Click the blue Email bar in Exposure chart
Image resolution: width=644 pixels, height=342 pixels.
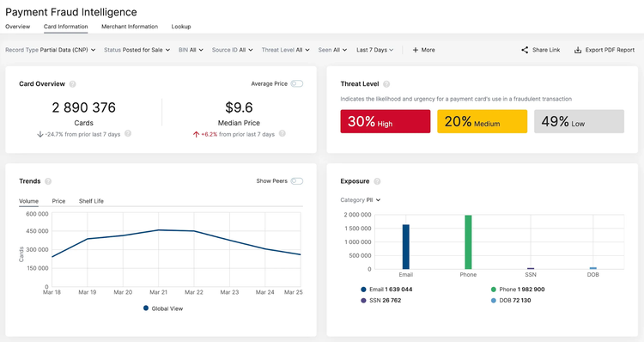406,247
